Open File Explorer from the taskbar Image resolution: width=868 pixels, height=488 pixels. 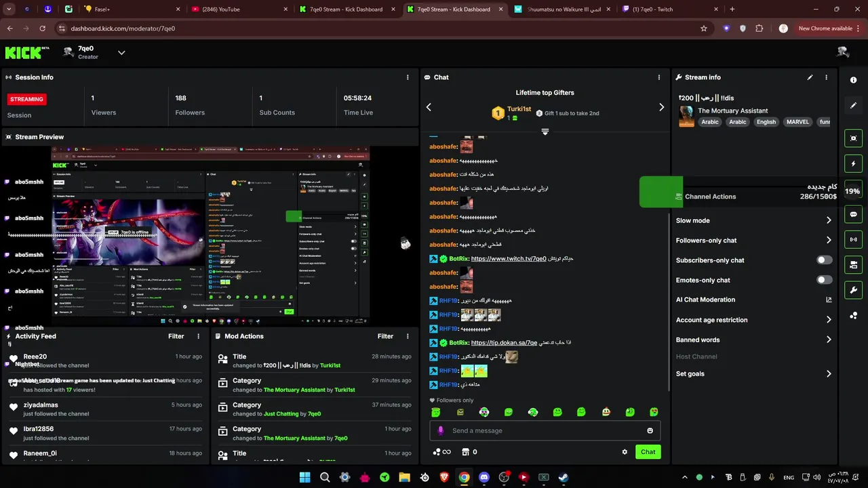[404, 477]
